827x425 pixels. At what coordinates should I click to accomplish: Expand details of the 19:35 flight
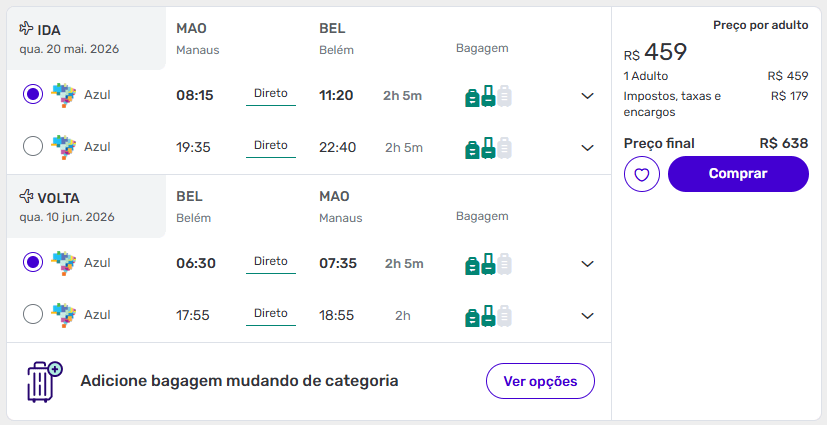(x=588, y=148)
